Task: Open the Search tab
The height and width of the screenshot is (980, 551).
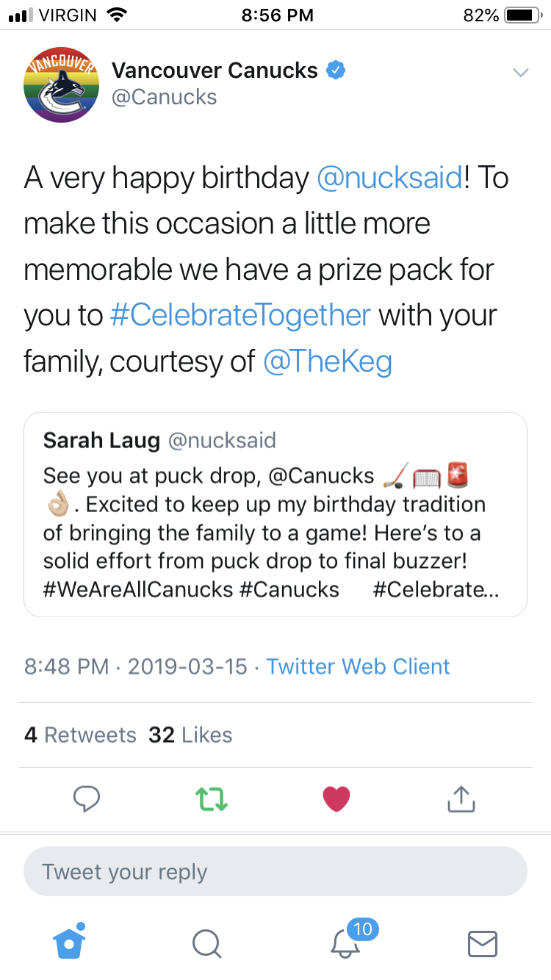Action: point(206,943)
